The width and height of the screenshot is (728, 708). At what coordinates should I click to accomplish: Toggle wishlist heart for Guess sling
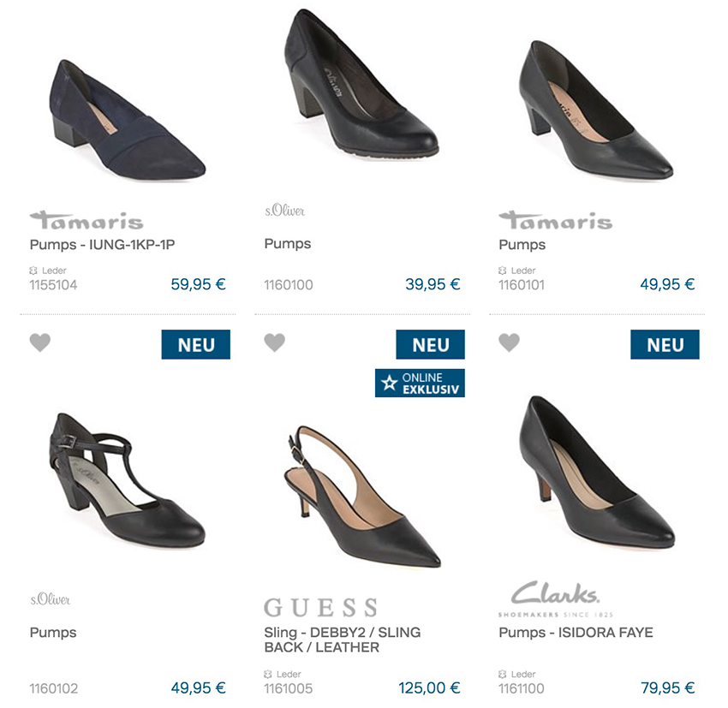coord(274,343)
